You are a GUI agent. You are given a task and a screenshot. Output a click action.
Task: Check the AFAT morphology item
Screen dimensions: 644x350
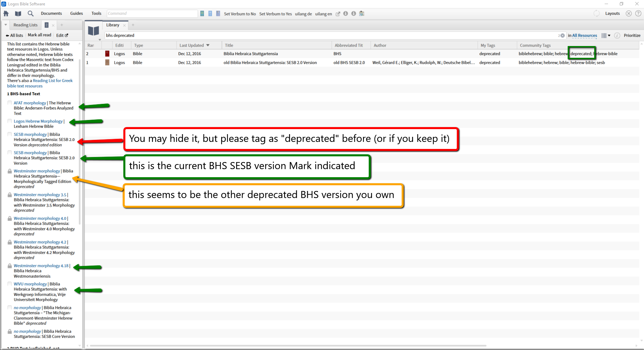coord(10,103)
